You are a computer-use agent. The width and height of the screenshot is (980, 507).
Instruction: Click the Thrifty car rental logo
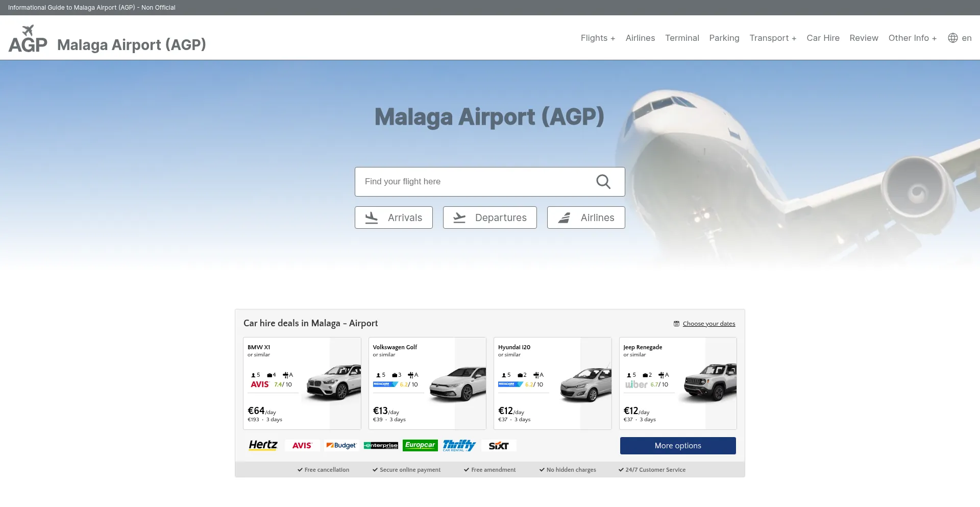point(459,445)
